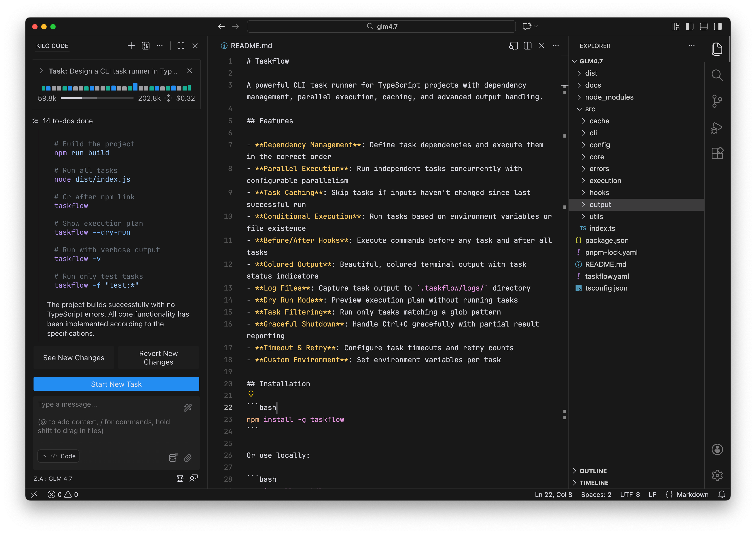The height and width of the screenshot is (534, 756).
Task: Open the markdown preview to the side
Action: pyautogui.click(x=513, y=46)
